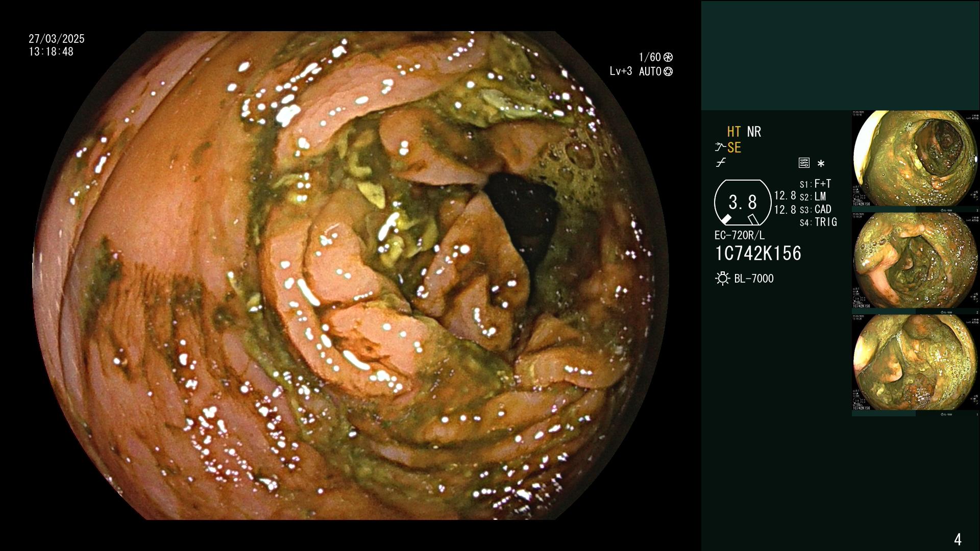Click the date 27/03/2025
Screen dimensions: 980x551
point(57,39)
